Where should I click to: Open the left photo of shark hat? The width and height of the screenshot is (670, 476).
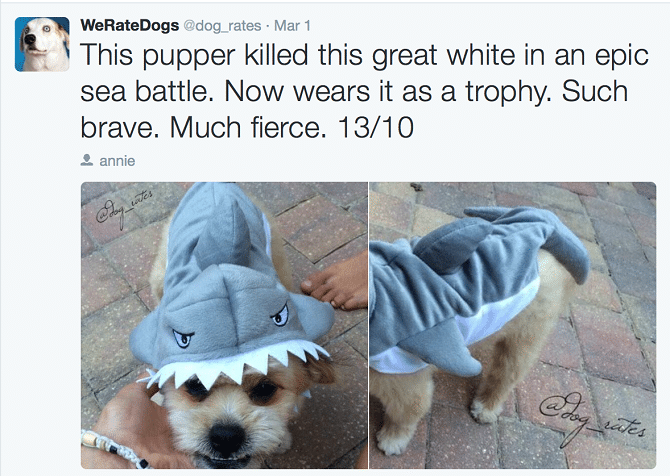click(x=223, y=325)
